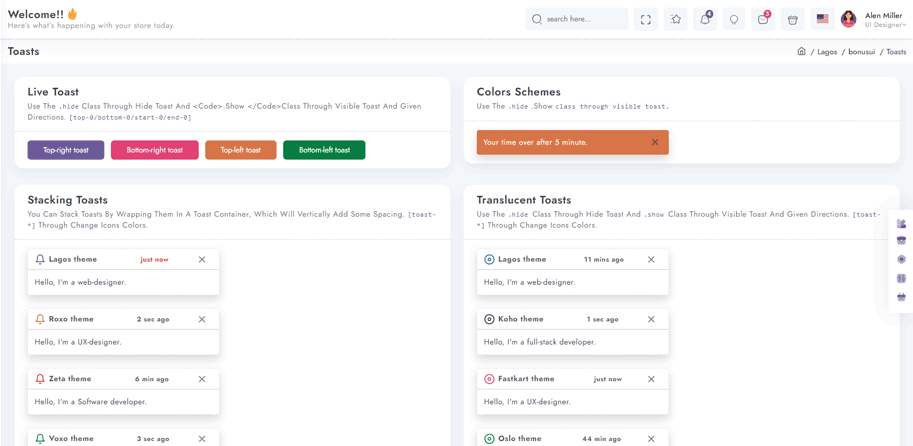The width and height of the screenshot is (913, 446).
Task: Click the 'Live Toast' heading
Action: (x=53, y=92)
